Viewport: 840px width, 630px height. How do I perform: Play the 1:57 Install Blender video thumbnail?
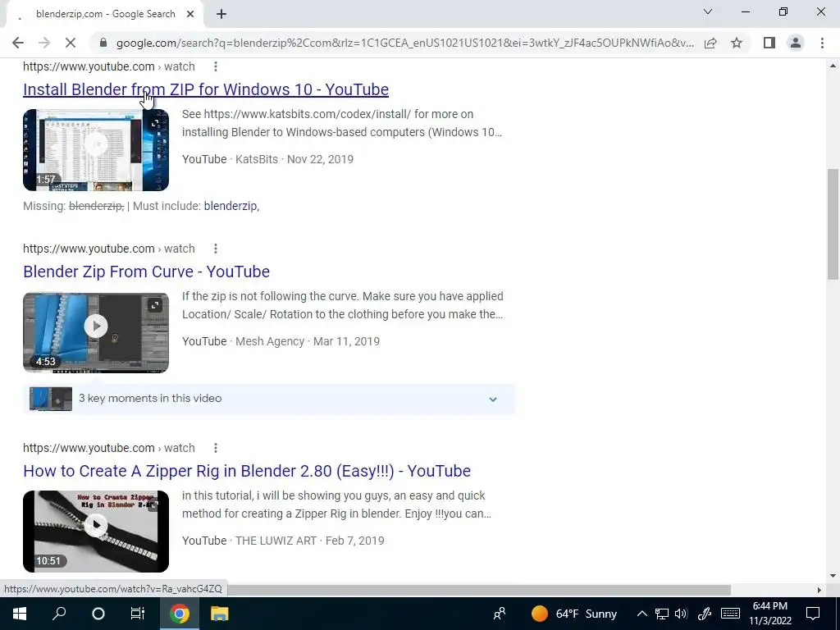click(x=96, y=150)
